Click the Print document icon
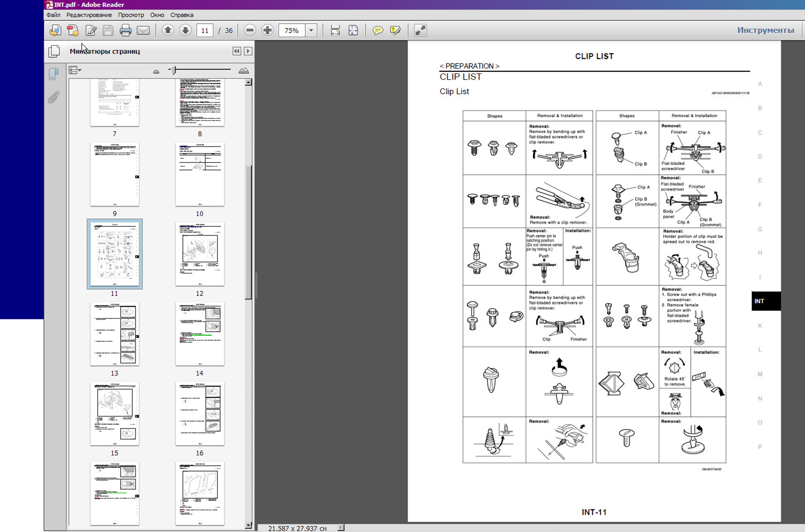This screenshot has height=532, width=805. pos(125,31)
